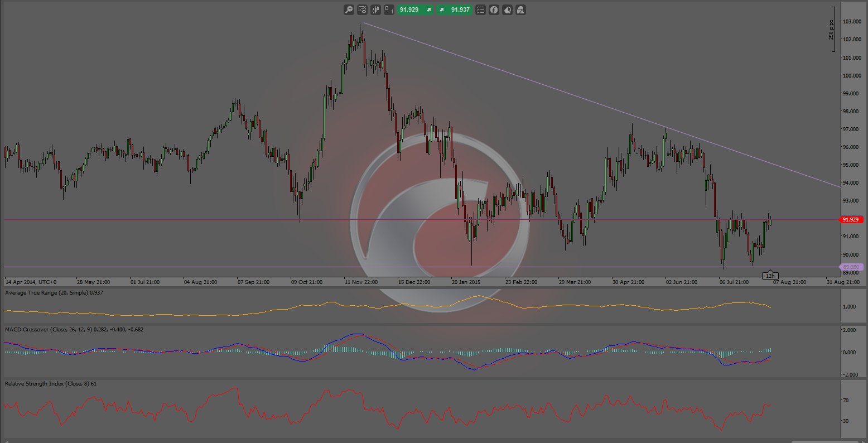
Task: Click the 14 Apr 2014, UTC+0 date label
Action: point(31,282)
